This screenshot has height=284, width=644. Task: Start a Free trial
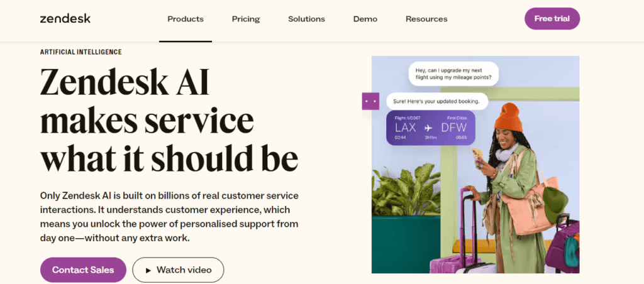(x=552, y=18)
